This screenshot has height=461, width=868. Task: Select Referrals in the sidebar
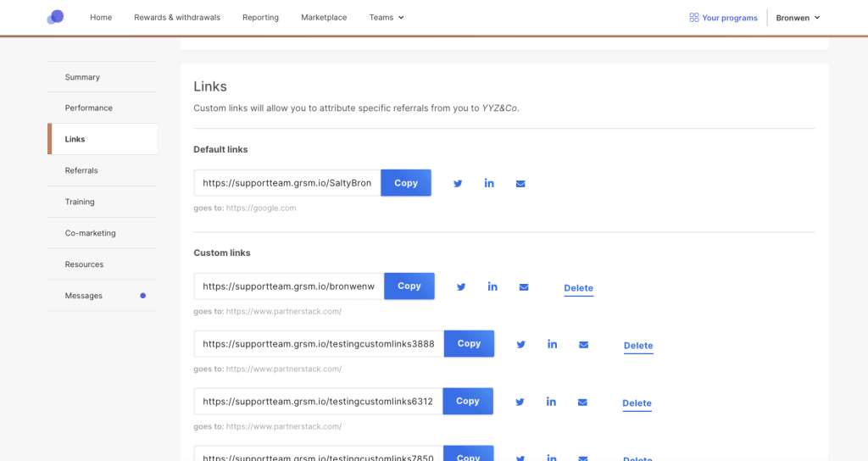pos(81,170)
